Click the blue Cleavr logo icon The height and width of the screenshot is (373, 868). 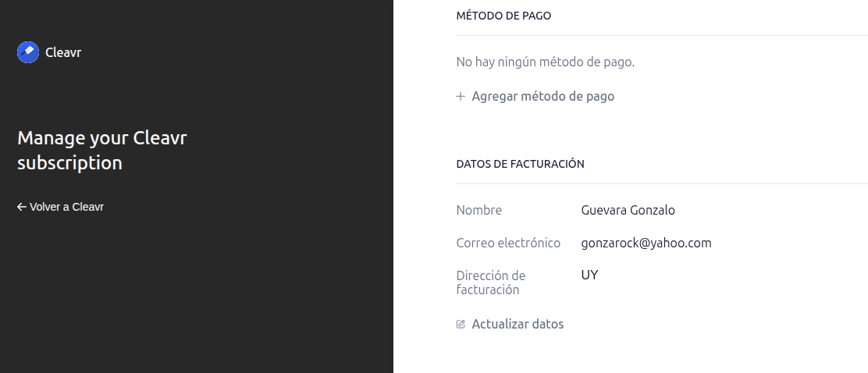[x=28, y=52]
